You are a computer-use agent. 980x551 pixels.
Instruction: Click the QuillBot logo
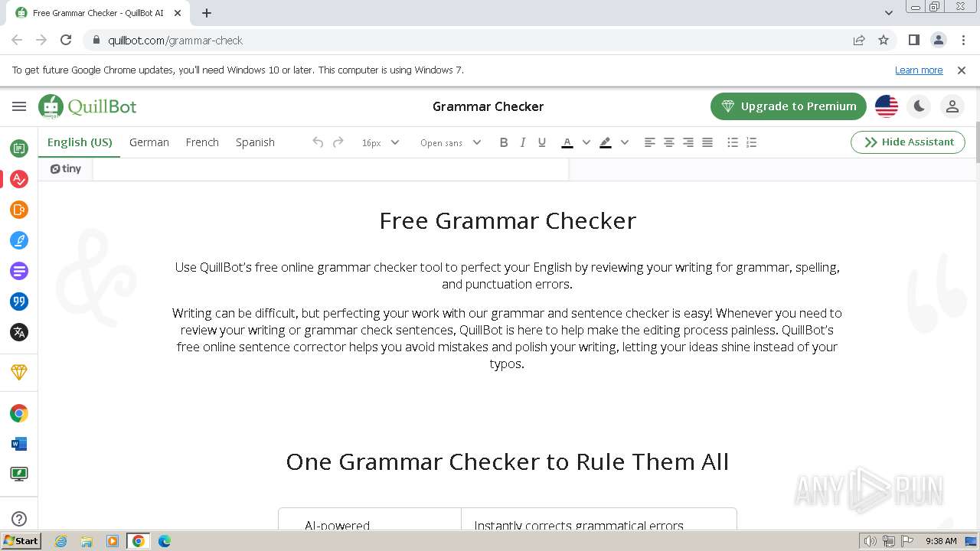88,106
